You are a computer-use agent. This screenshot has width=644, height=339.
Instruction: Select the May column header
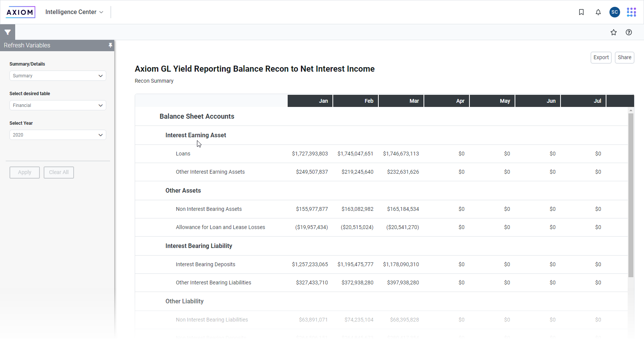pos(492,101)
